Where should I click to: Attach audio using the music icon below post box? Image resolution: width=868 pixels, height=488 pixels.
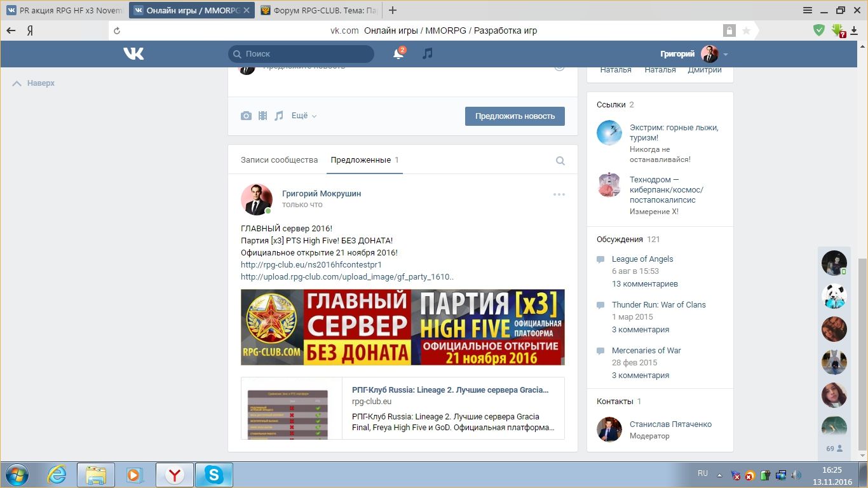pos(278,116)
